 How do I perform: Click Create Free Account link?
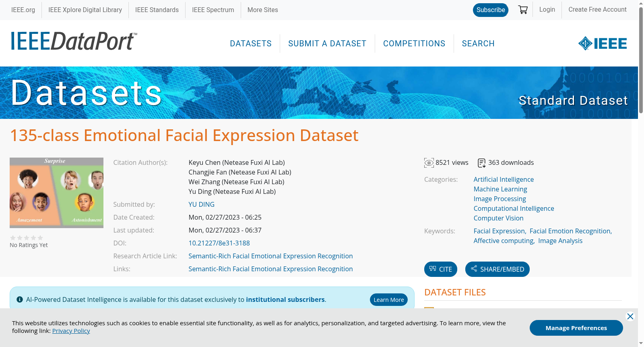point(597,9)
